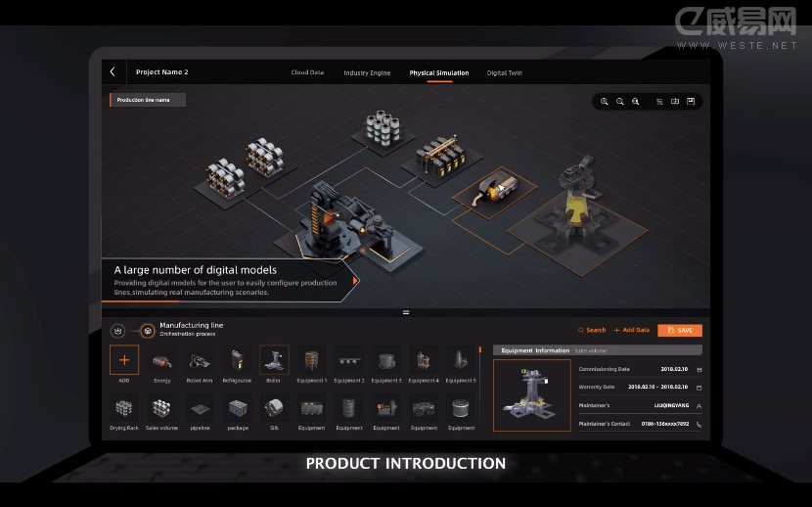Click the back arrow next to Project Name 2

click(113, 72)
